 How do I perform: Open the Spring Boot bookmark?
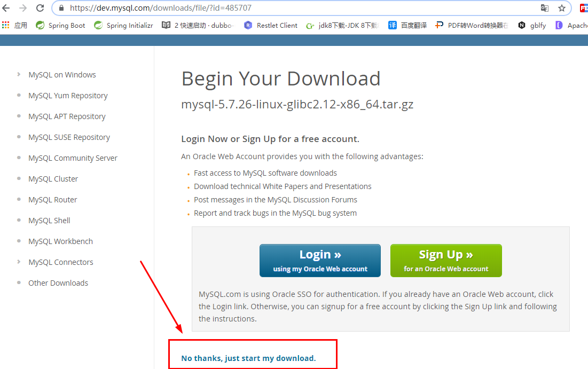[x=60, y=25]
